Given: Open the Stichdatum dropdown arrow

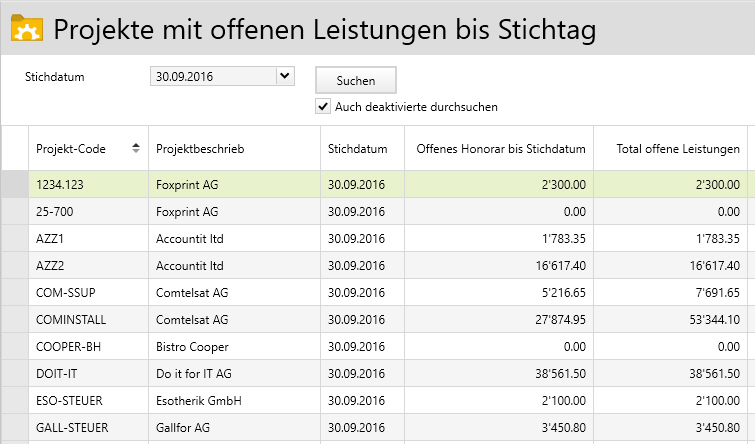Looking at the screenshot, I should coord(284,75).
